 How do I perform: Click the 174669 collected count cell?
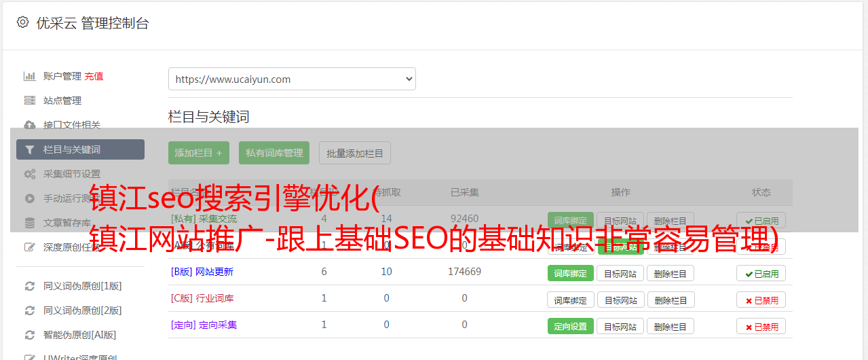[464, 272]
